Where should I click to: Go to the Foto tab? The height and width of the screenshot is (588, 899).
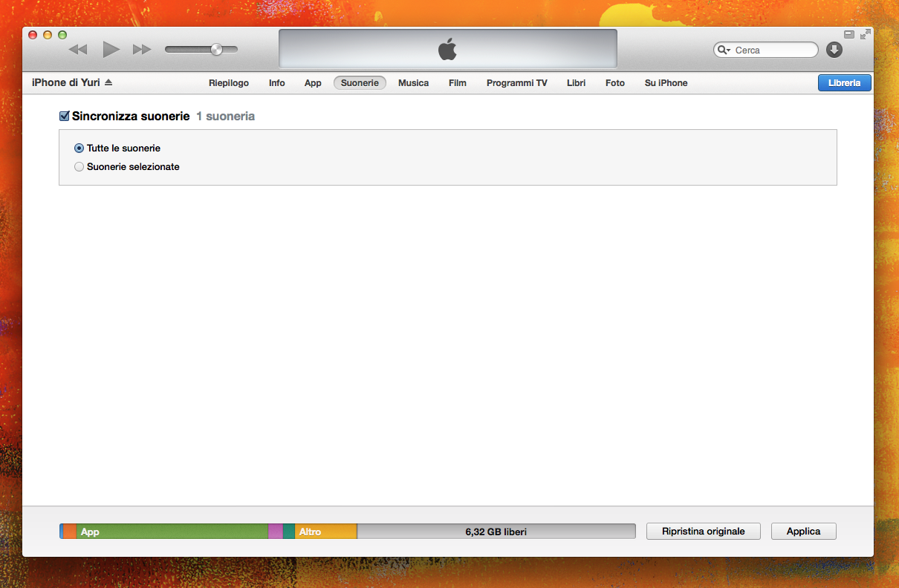(615, 83)
